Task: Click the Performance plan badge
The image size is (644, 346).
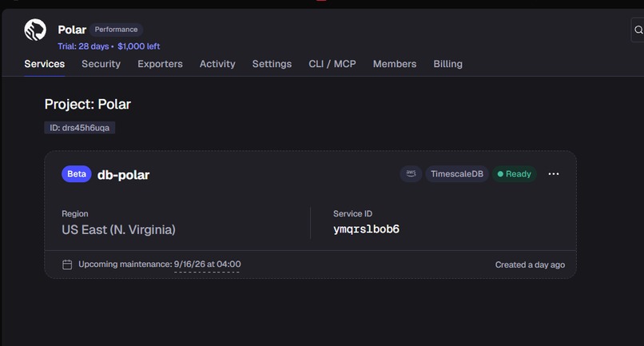Action: [116, 30]
